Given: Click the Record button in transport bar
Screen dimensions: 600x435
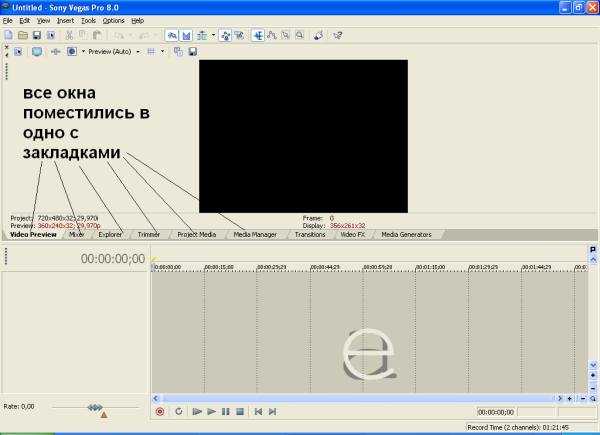Looking at the screenshot, I should point(160,412).
